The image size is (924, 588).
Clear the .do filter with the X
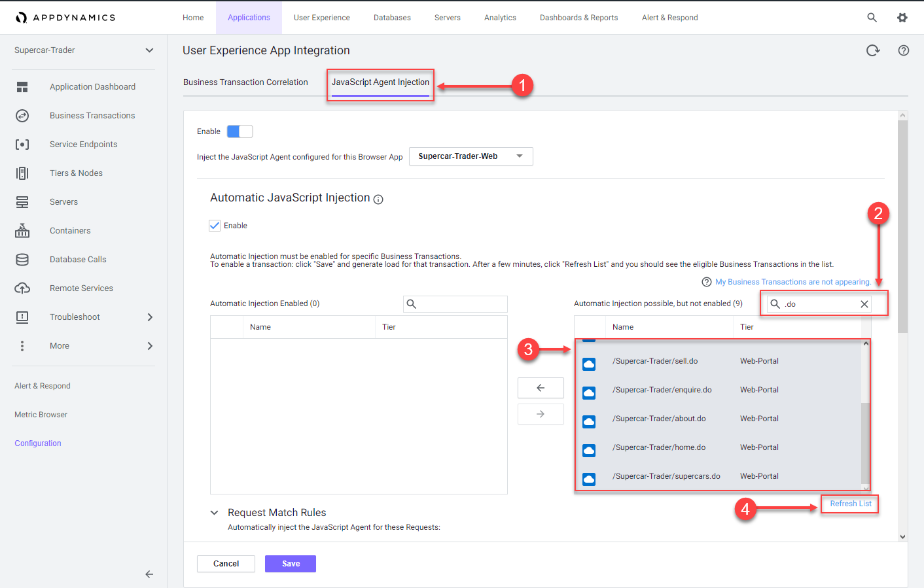864,304
